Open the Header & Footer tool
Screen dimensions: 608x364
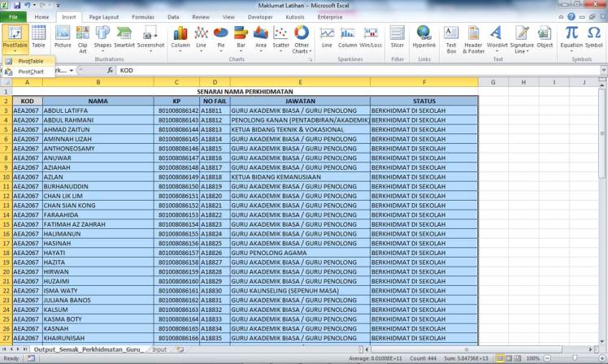click(x=473, y=37)
